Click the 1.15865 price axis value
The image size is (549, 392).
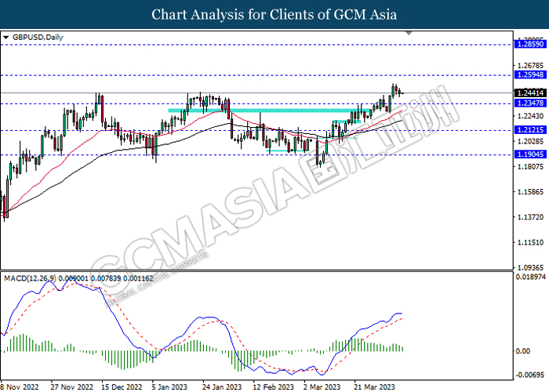pyautogui.click(x=530, y=192)
